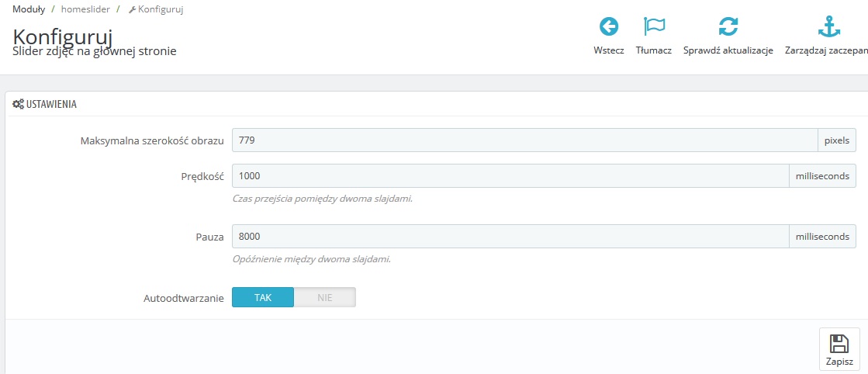Viewport: 868px width, 374px height.
Task: Click Maksymalna szerokość obrazu label
Action: click(x=152, y=140)
